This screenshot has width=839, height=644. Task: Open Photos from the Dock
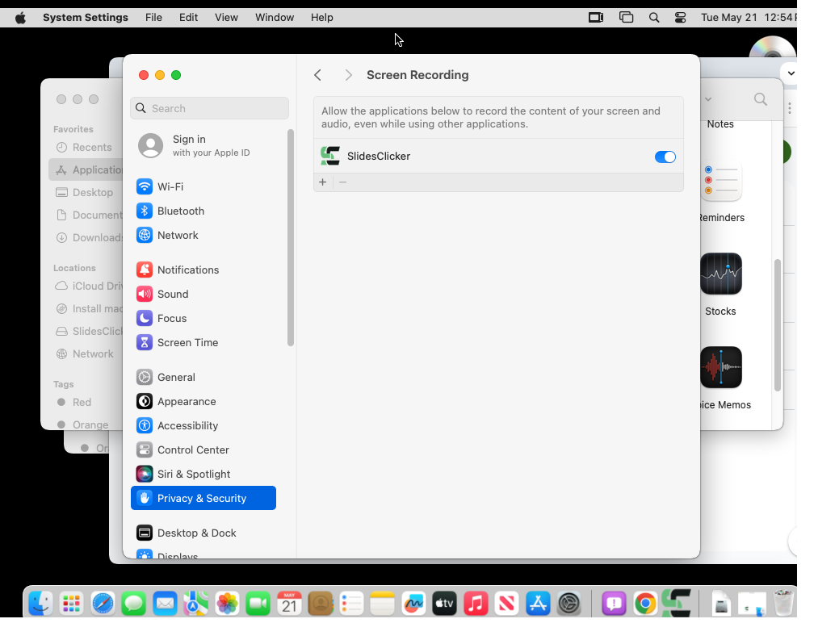coord(227,604)
